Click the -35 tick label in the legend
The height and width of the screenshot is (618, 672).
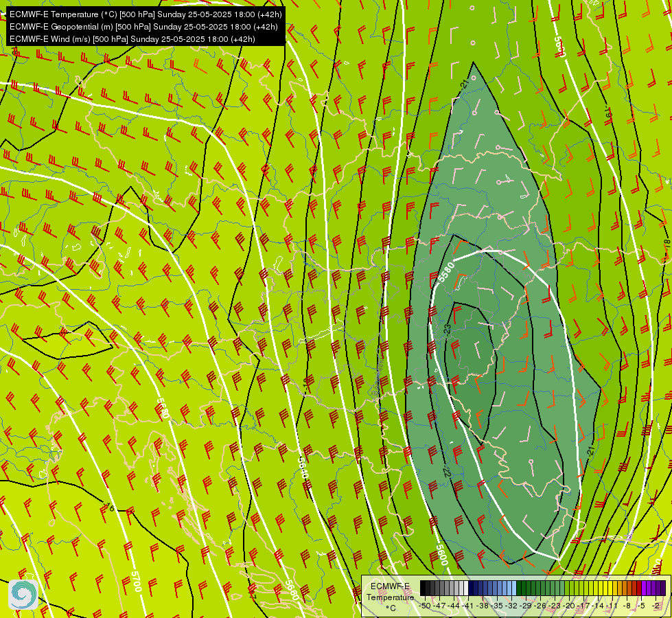point(497,606)
